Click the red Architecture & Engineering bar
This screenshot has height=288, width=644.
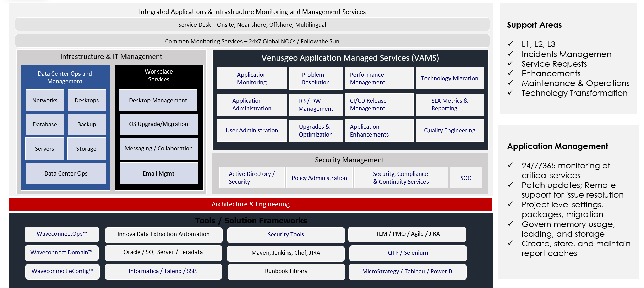(251, 204)
